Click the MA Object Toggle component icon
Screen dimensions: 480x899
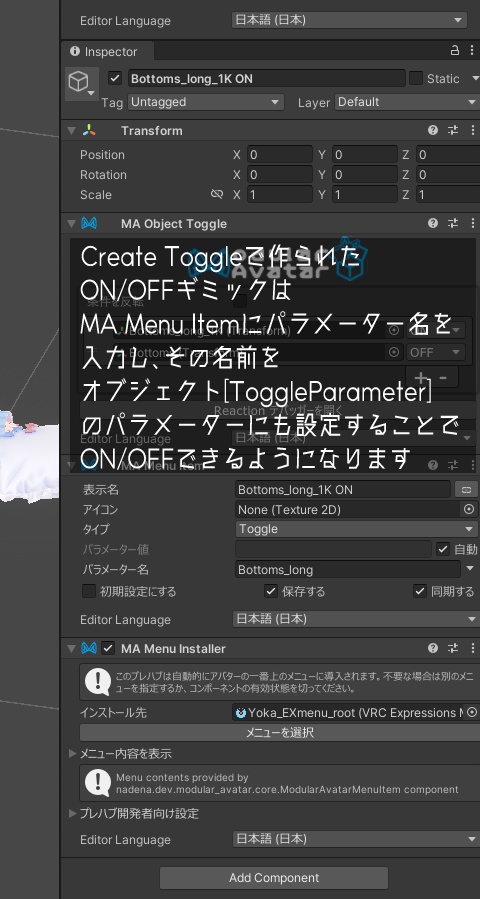89,224
